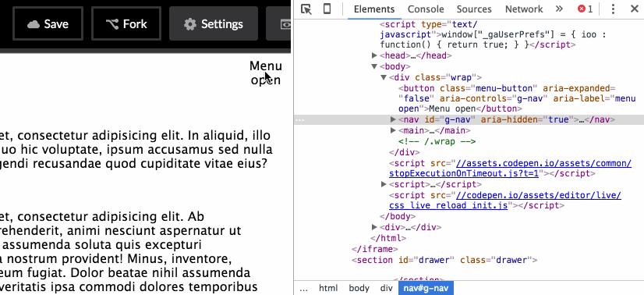The width and height of the screenshot is (644, 295).
Task: Select the nav#g-nav breadcrumb item
Action: (426, 288)
